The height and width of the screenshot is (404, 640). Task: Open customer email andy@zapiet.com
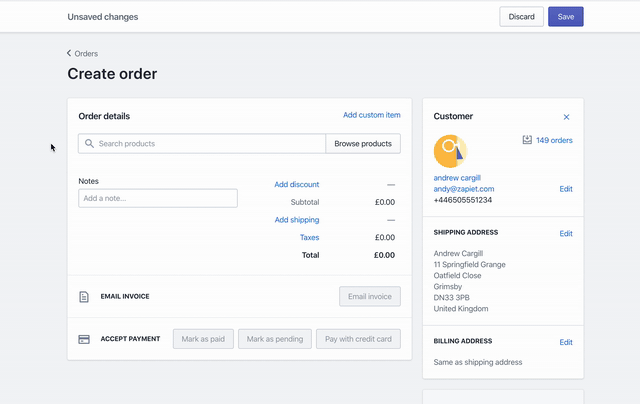pyautogui.click(x=464, y=189)
